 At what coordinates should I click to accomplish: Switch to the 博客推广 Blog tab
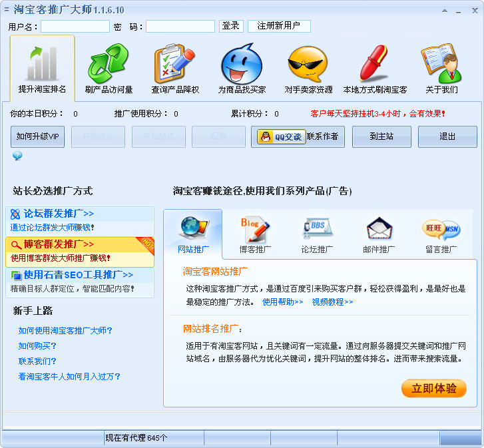point(255,234)
